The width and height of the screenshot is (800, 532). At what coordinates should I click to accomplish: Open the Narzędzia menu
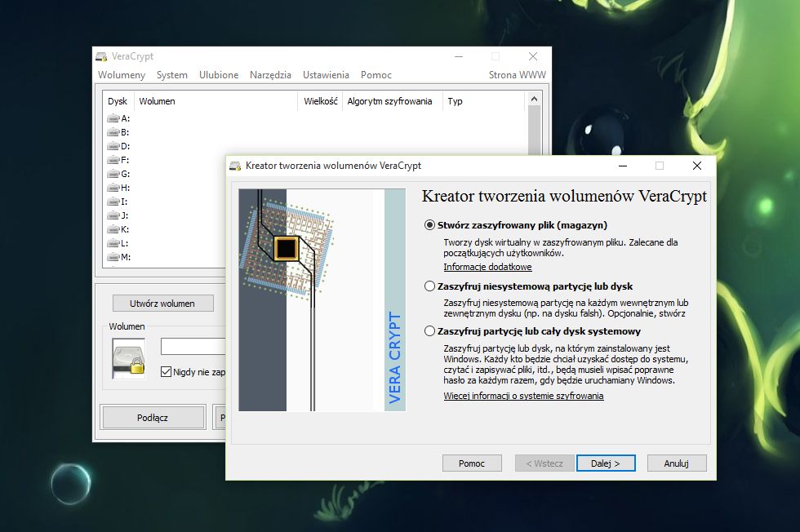270,75
